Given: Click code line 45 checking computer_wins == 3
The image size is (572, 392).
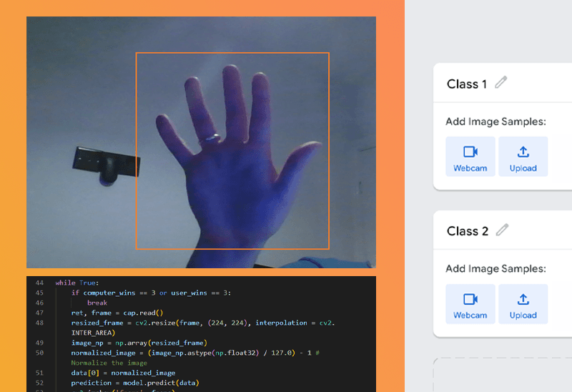Looking at the screenshot, I should pos(151,293).
